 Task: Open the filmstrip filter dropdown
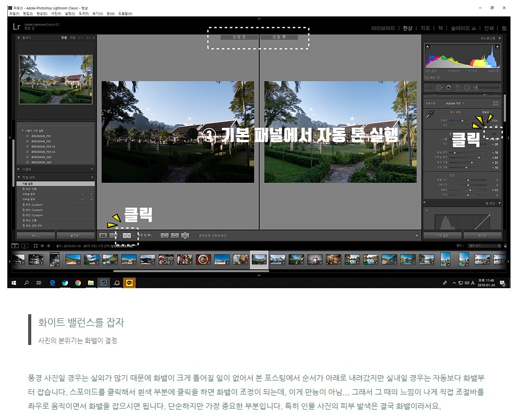click(x=484, y=246)
